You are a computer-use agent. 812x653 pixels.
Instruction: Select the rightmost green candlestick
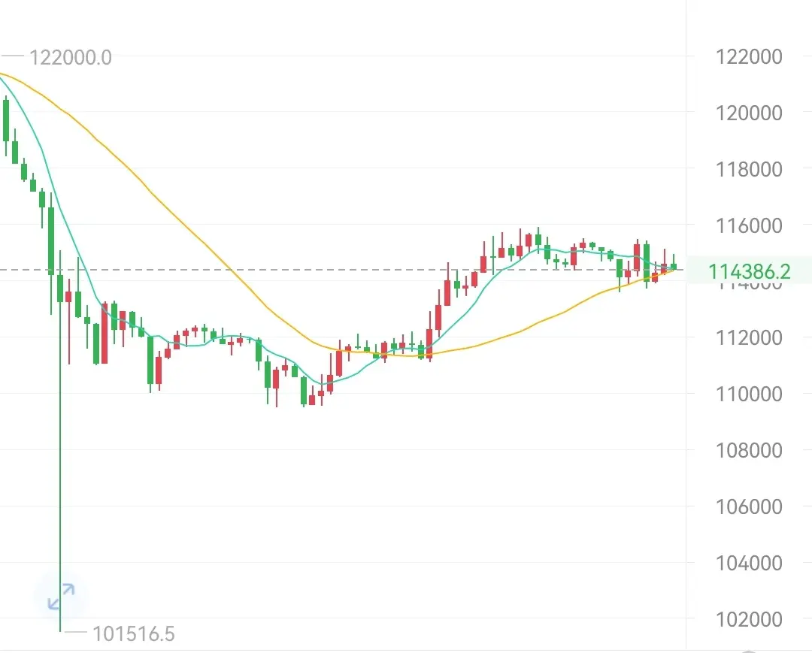click(674, 265)
